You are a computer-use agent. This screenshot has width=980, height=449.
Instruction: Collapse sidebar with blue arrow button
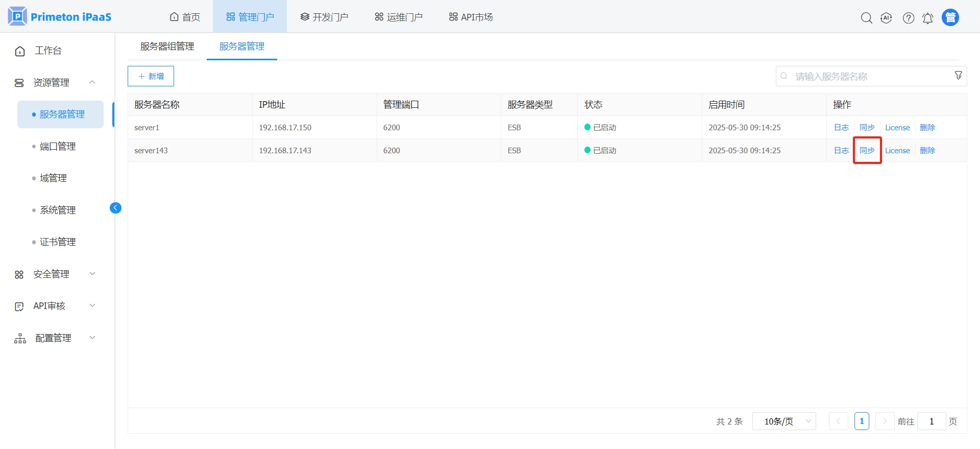pyautogui.click(x=115, y=207)
